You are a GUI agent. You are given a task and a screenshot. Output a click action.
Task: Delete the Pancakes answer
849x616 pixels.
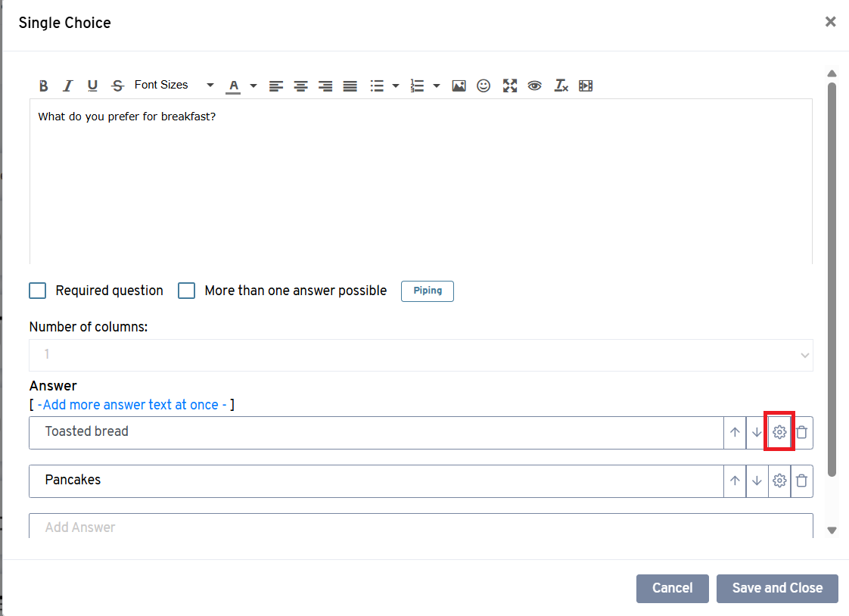802,481
